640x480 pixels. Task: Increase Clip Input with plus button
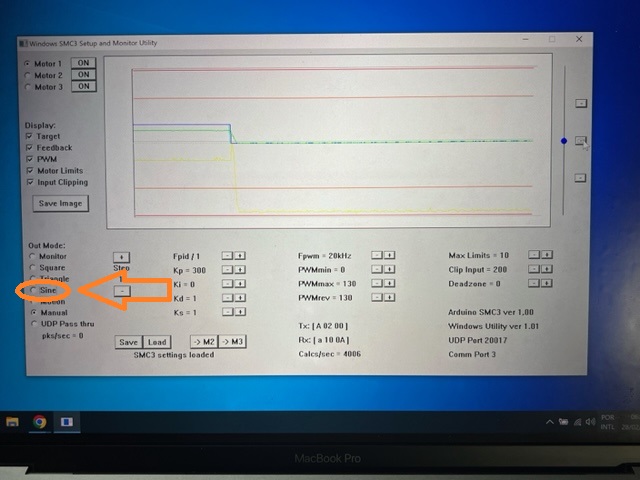tap(547, 269)
